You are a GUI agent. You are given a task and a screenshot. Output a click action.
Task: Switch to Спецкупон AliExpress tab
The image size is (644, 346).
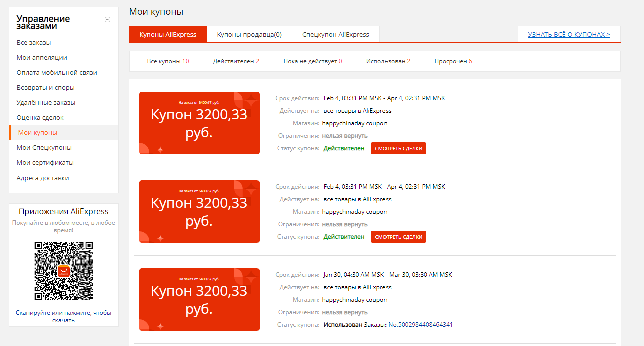point(336,35)
